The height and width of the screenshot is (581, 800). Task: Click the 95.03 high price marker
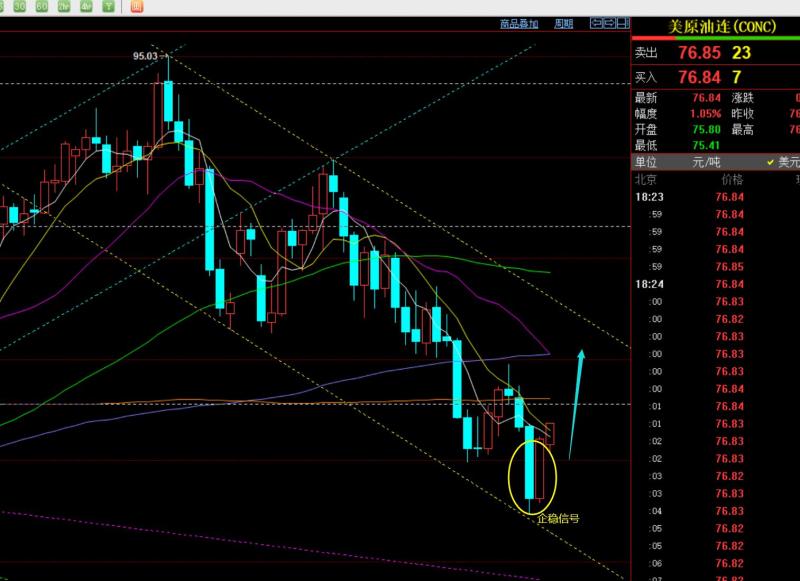pyautogui.click(x=145, y=56)
